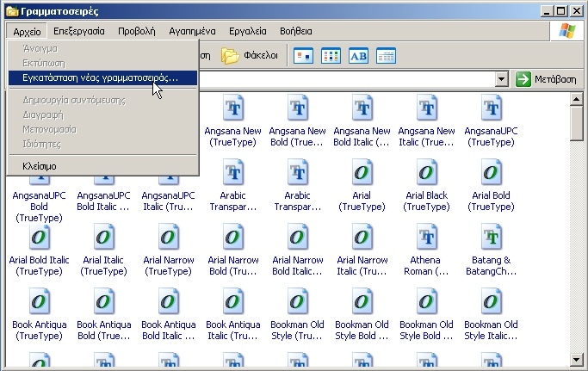Viewport: 588px width, 371px height.
Task: Select the Arial Black (TrueType) font icon
Action: coord(427,172)
